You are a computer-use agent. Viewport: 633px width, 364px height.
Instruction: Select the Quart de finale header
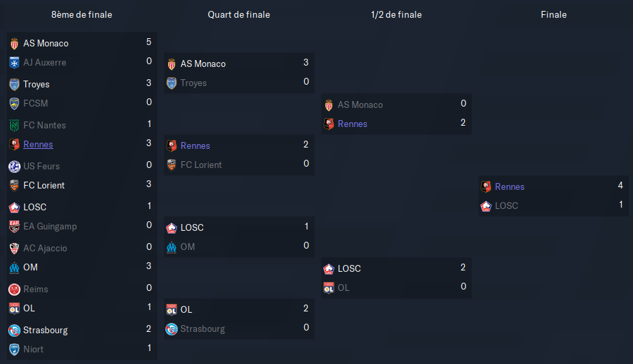click(x=239, y=14)
